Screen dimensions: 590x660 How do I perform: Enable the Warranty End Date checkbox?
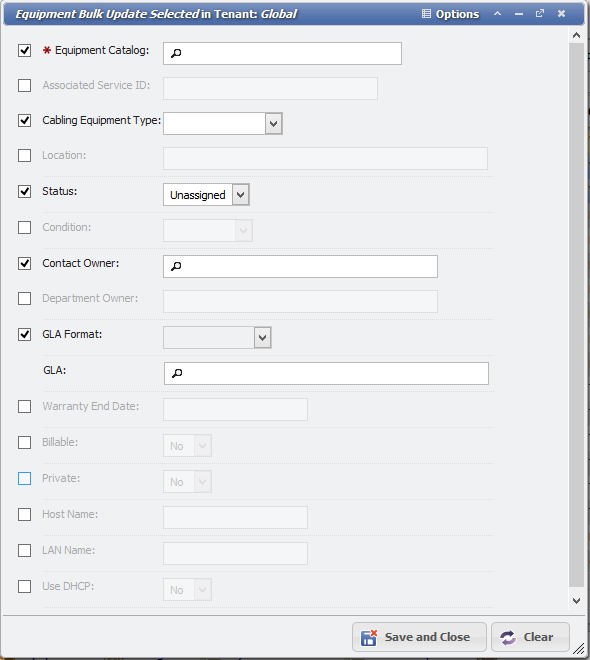[x=24, y=407]
